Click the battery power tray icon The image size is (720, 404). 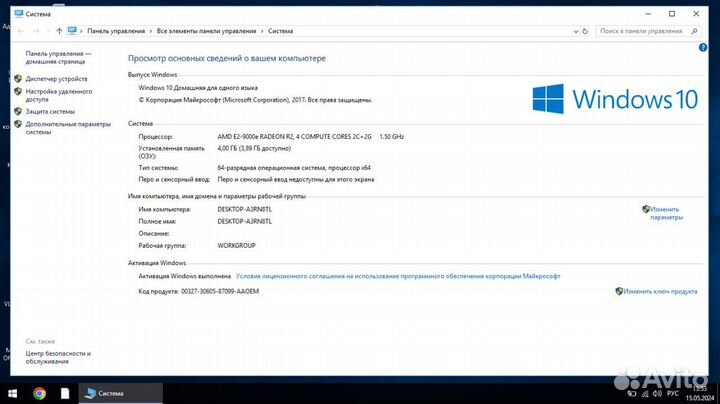point(632,393)
